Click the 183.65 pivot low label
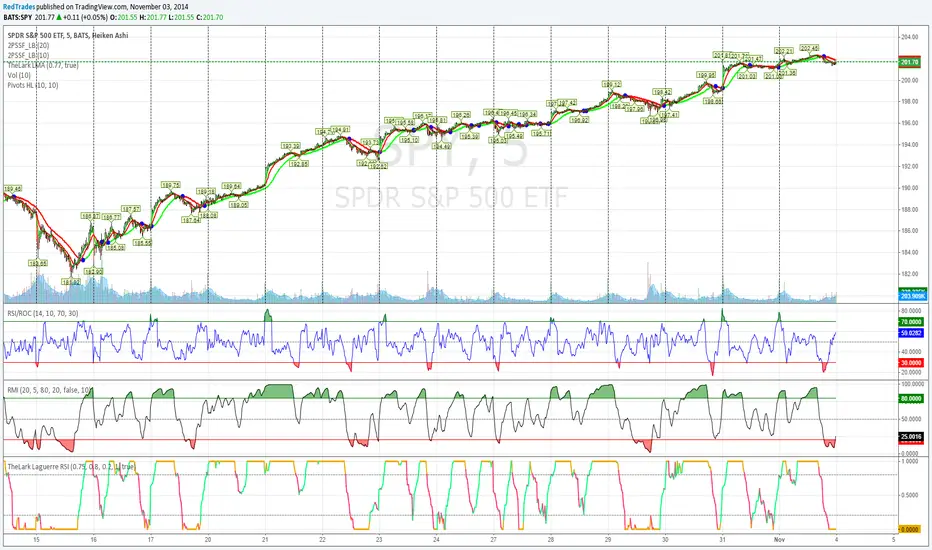This screenshot has height=550, width=932. click(37, 263)
